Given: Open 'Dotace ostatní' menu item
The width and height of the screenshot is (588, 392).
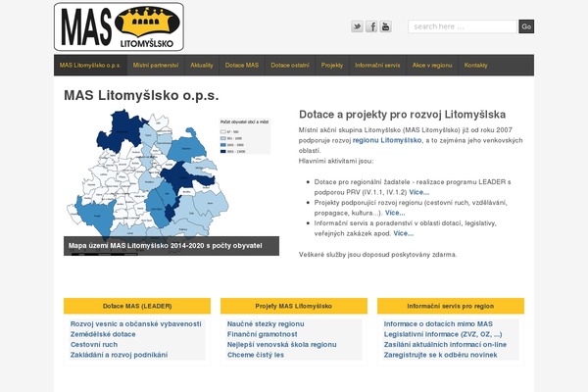Looking at the screenshot, I should [x=290, y=66].
